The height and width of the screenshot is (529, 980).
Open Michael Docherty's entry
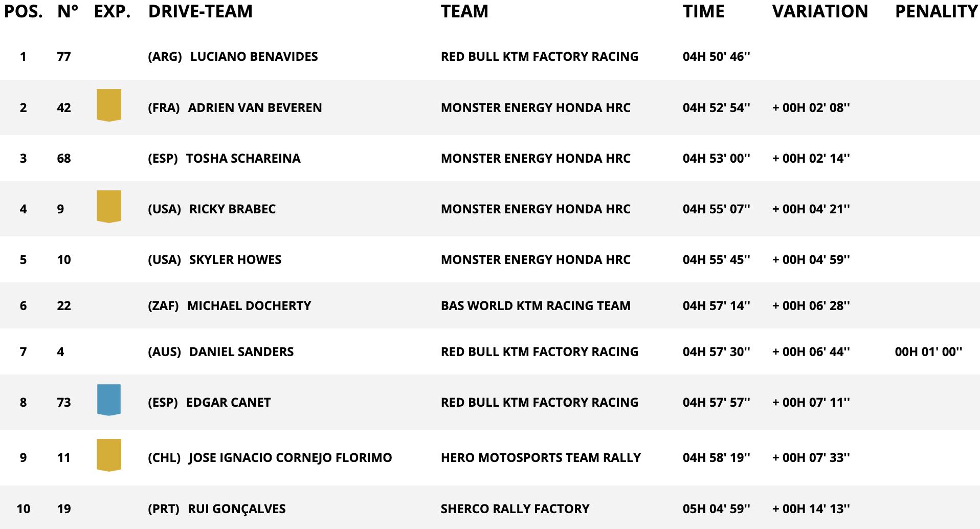(x=249, y=306)
